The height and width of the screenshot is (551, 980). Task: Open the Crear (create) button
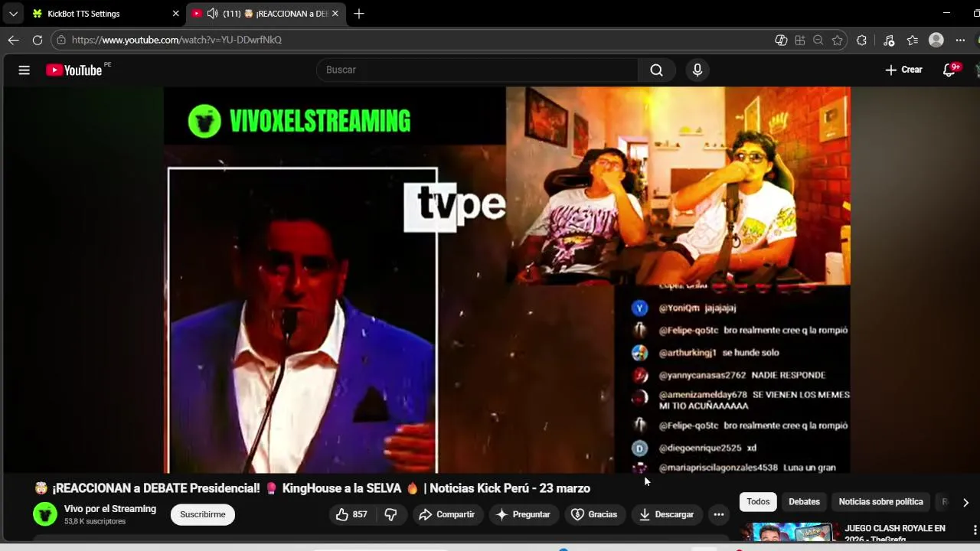903,70
